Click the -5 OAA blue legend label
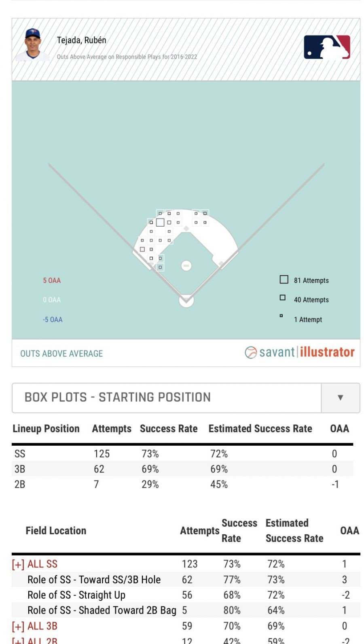364x644 pixels. click(x=53, y=319)
